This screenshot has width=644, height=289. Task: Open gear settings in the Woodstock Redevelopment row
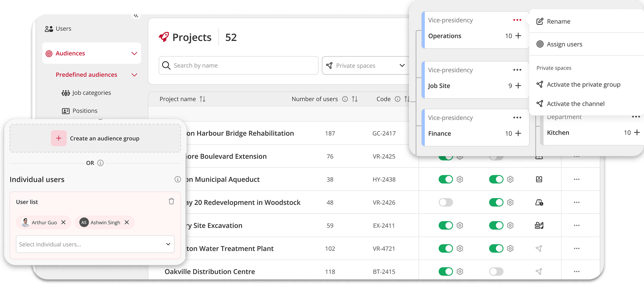pyautogui.click(x=510, y=202)
